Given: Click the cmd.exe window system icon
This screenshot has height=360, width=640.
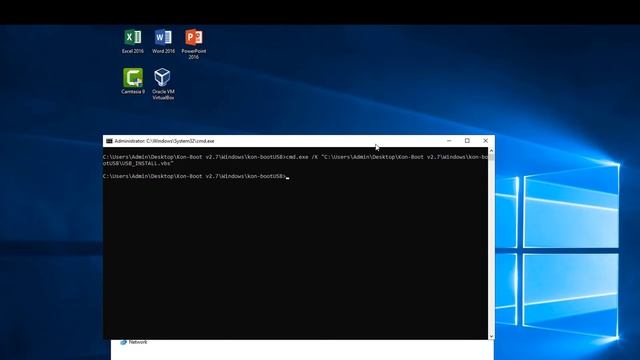Looking at the screenshot, I should point(109,141).
